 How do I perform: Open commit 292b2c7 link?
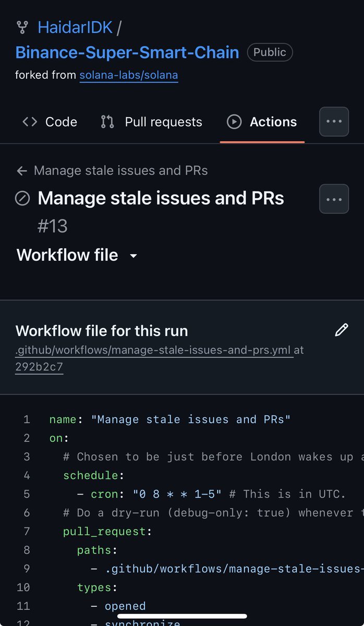point(39,367)
